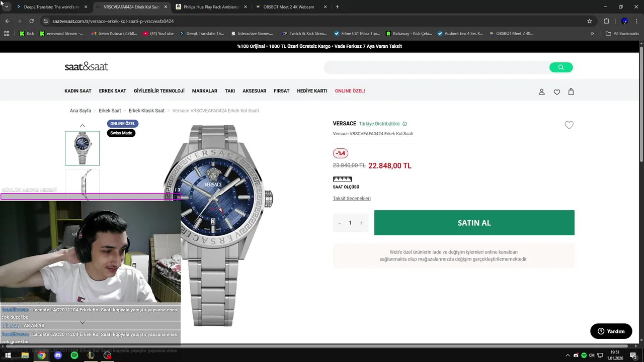644x362 pixels.
Task: Open the Chrome profile avatar
Action: [x=624, y=21]
